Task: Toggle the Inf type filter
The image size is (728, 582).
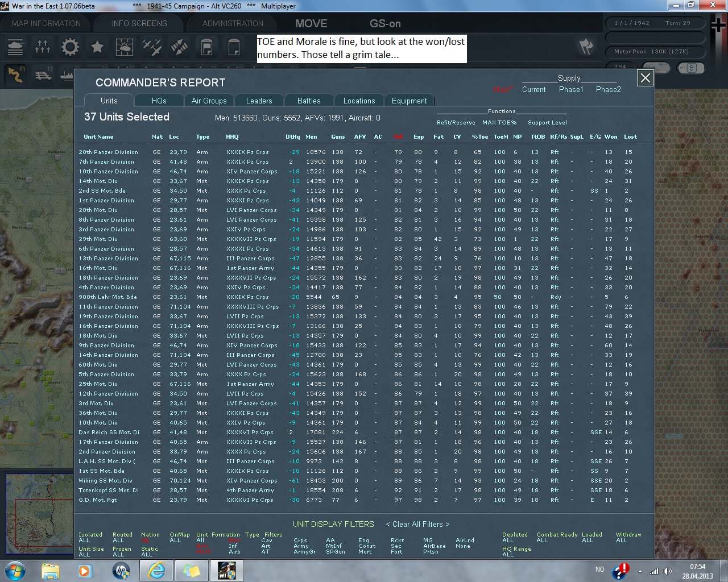Action: [x=233, y=546]
